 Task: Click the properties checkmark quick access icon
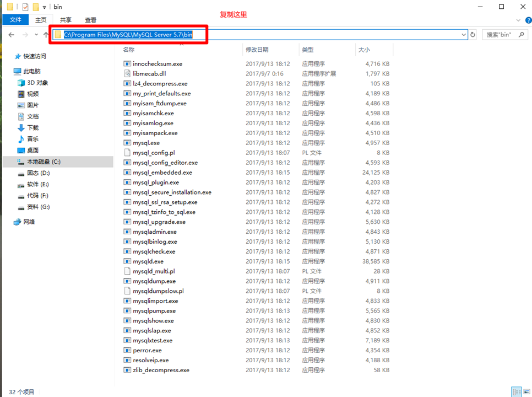pyautogui.click(x=25, y=7)
